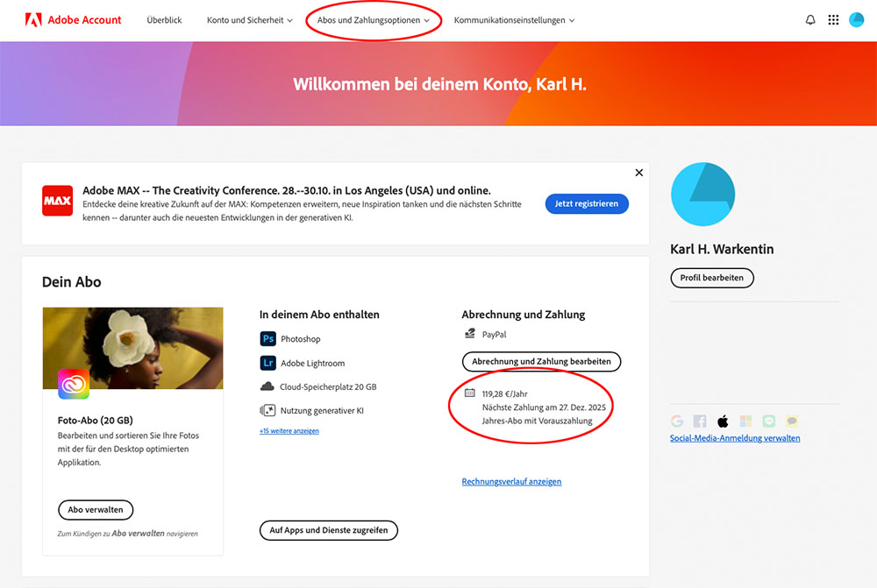This screenshot has height=588, width=877.
Task: Click the Photoshop app icon
Action: tap(267, 339)
